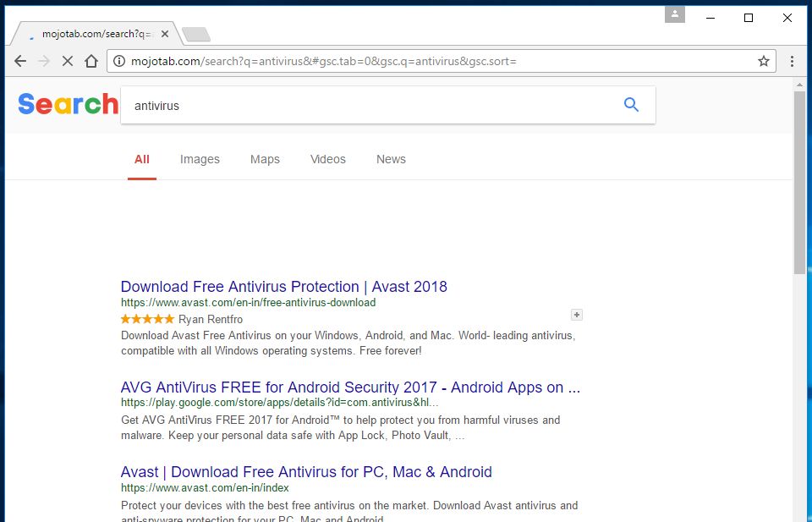Screen dimensions: 812x522
Task: Close the mojotab browser tab
Action: coord(165,34)
